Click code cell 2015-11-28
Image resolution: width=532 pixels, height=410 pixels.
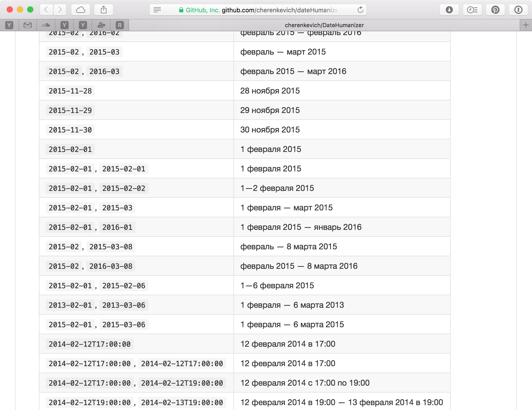click(70, 91)
